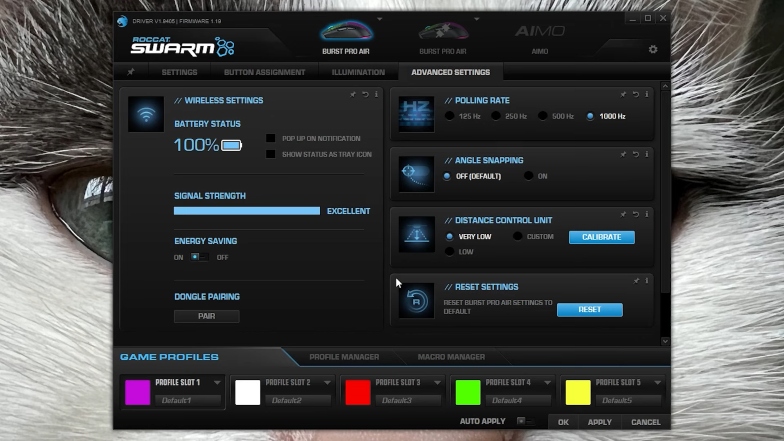Click the Roccat logo in title bar

coord(122,21)
